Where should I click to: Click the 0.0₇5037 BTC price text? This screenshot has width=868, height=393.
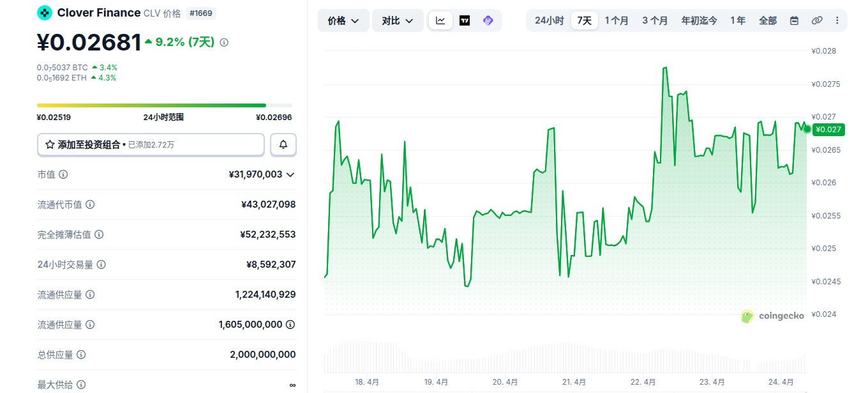pos(63,67)
